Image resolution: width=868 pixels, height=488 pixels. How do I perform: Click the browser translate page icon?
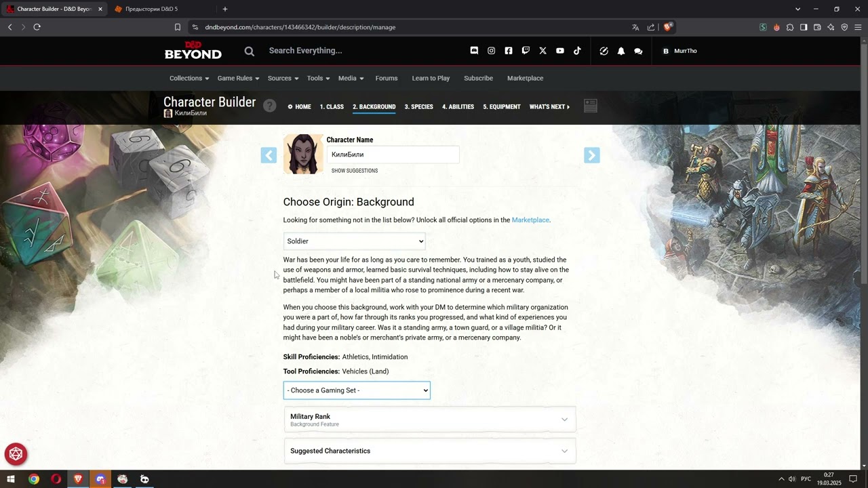[x=635, y=27]
